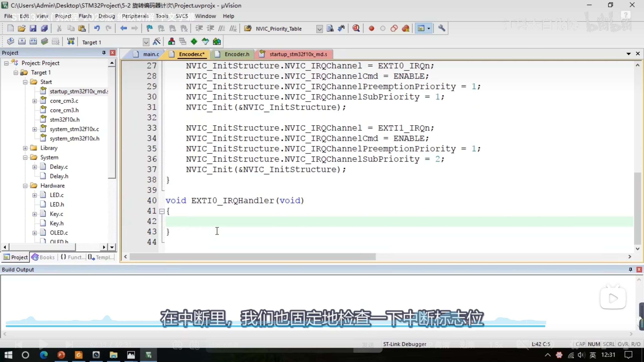Select Delay.c in project tree
The width and height of the screenshot is (644, 362).
coord(59,167)
